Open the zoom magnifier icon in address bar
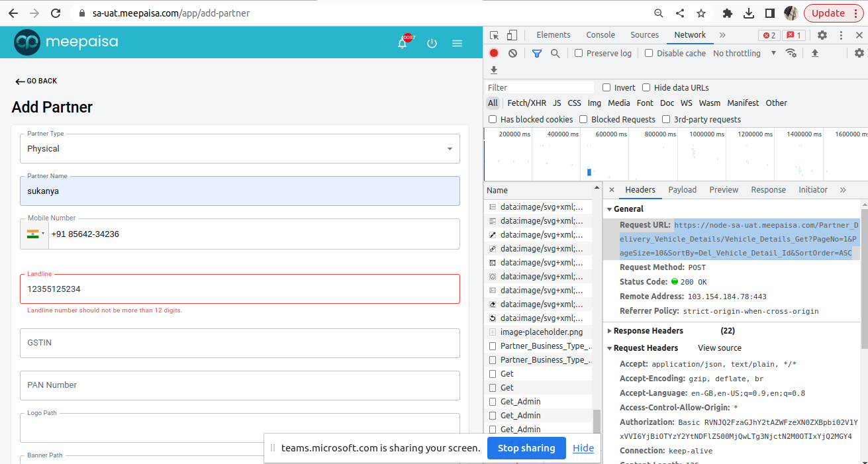This screenshot has width=868, height=464. click(659, 13)
